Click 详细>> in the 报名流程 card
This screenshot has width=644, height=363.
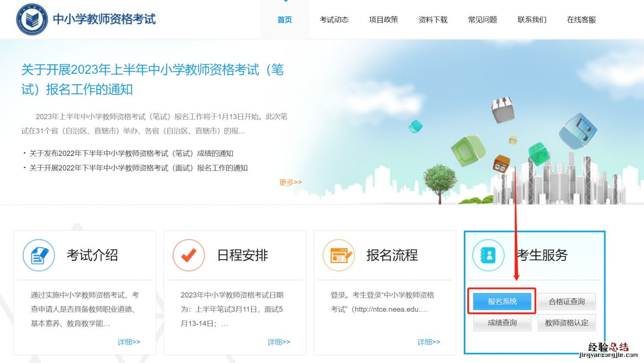pos(429,342)
